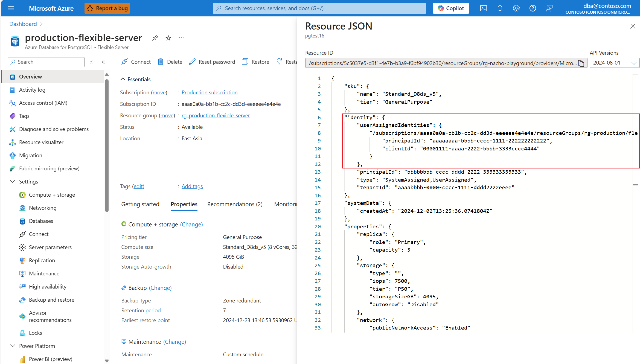
Task: Click the Reset password button
Action: (212, 62)
